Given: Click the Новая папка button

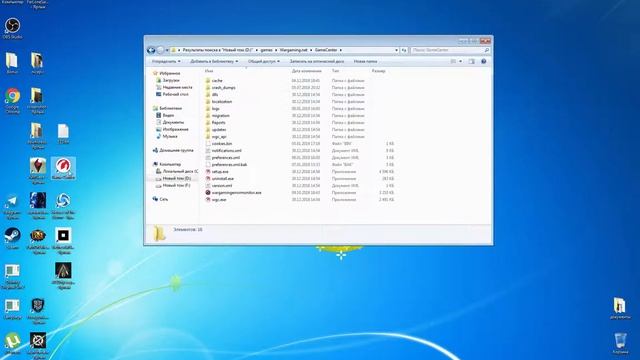Looking at the screenshot, I should [365, 61].
